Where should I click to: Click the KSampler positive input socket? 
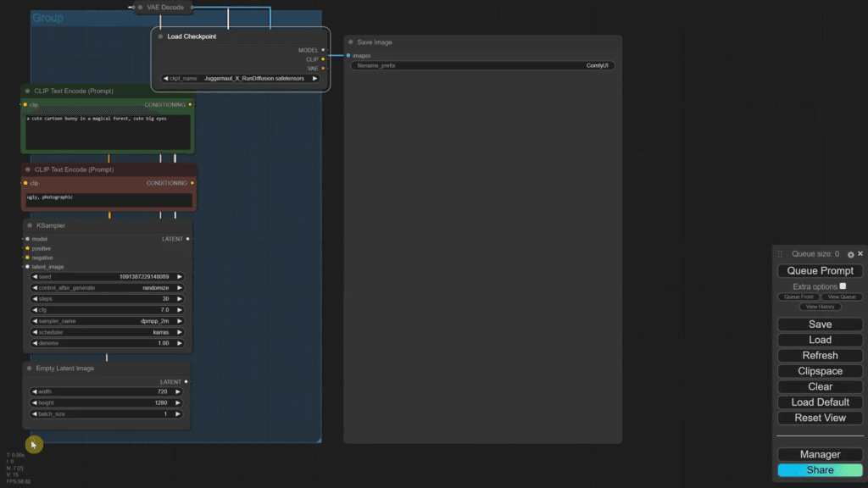click(27, 248)
